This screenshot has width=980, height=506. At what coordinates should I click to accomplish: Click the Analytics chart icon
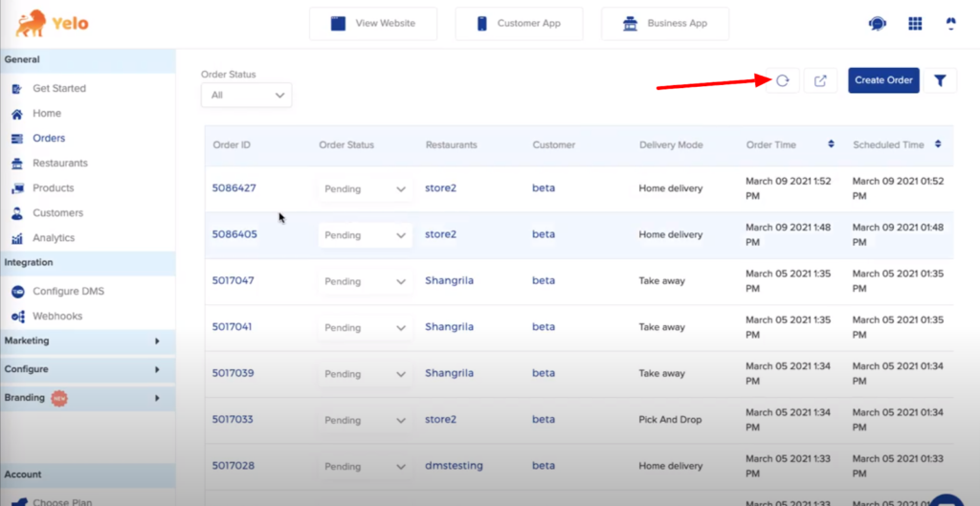17,238
